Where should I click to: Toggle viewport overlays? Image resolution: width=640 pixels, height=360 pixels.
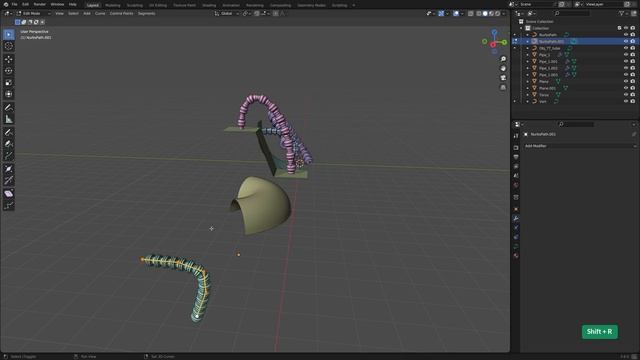point(456,13)
